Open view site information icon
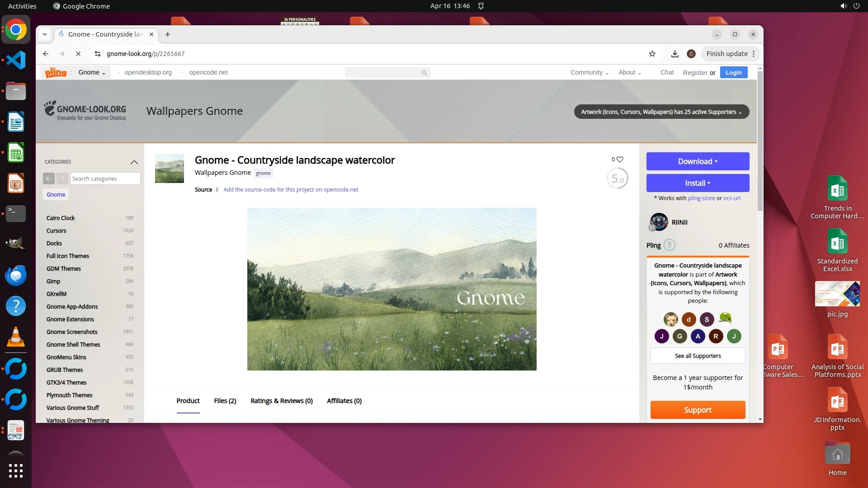Viewport: 868px width, 488px height. click(x=97, y=54)
